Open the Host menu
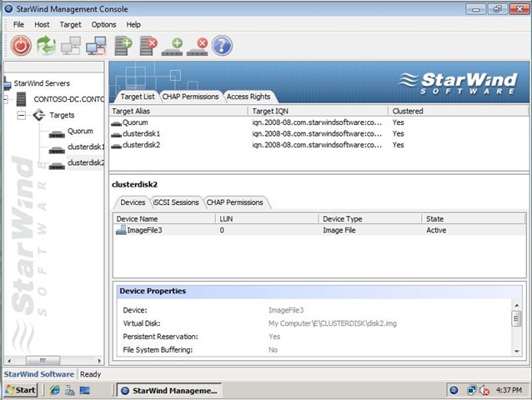The height and width of the screenshot is (400, 532). click(x=42, y=24)
